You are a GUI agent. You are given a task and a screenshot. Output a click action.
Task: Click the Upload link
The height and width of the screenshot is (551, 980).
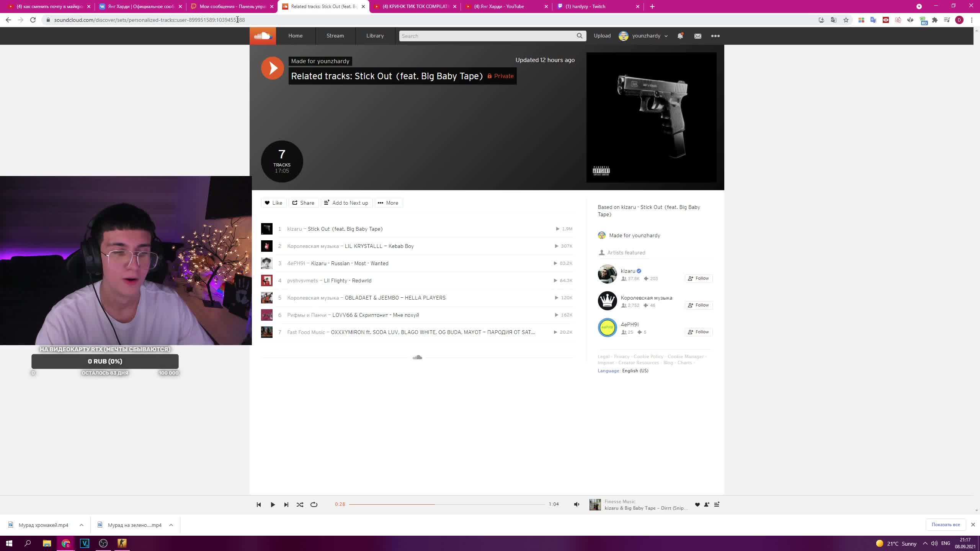(x=603, y=36)
